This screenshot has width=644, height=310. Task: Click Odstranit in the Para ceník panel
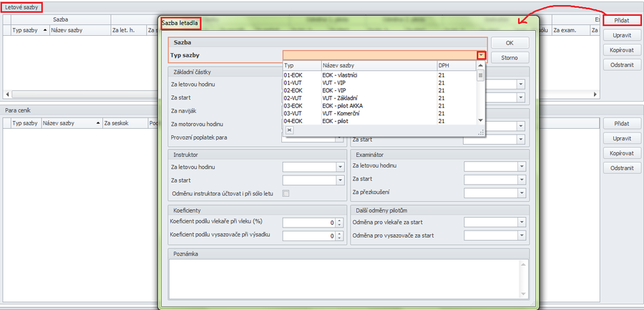621,168
